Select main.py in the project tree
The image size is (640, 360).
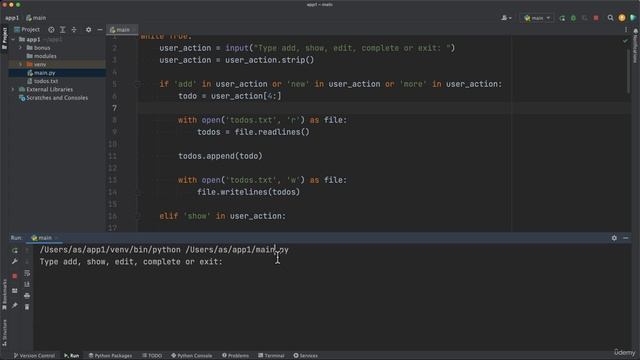click(41, 73)
